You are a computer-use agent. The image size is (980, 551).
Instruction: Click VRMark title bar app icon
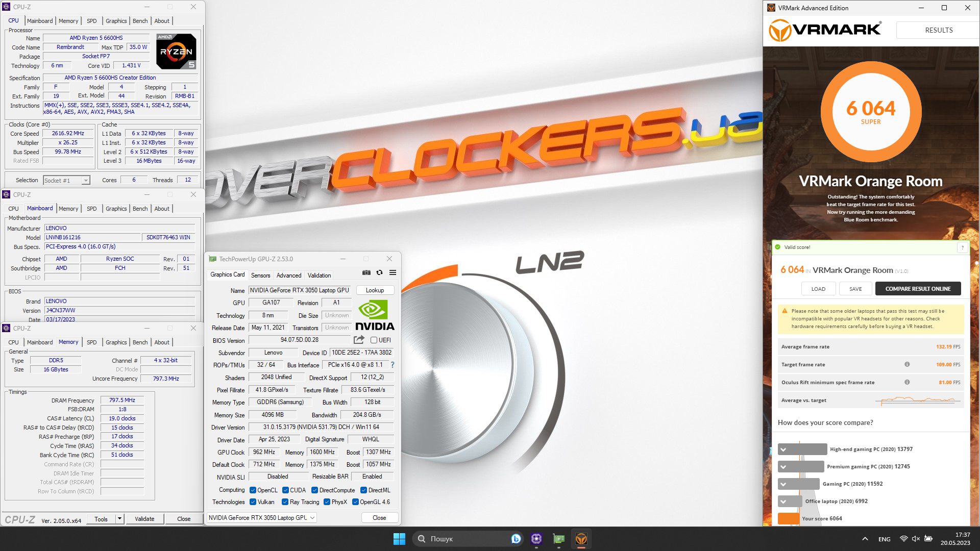click(771, 8)
